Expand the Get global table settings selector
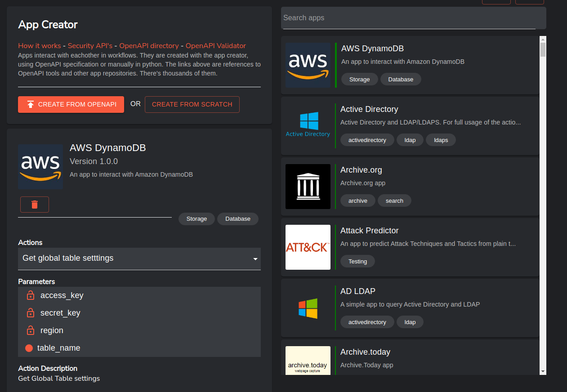 coord(135,258)
